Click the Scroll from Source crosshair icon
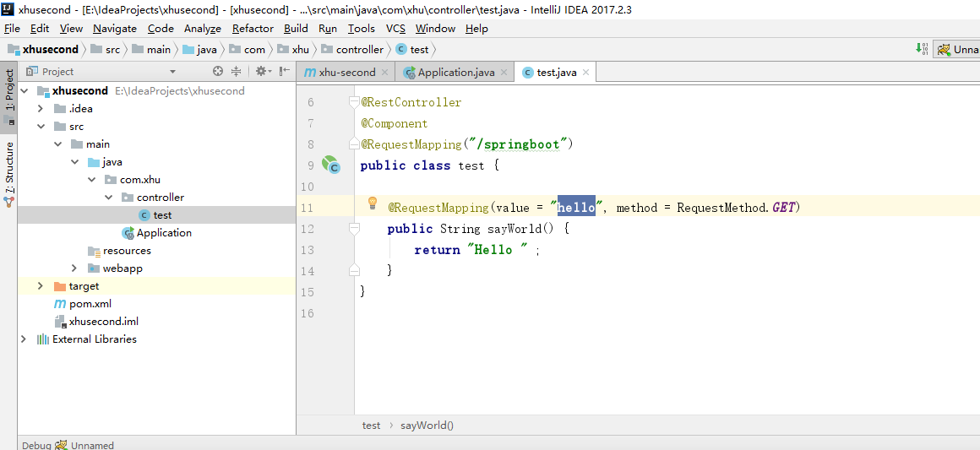Image resolution: width=980 pixels, height=450 pixels. coord(217,71)
